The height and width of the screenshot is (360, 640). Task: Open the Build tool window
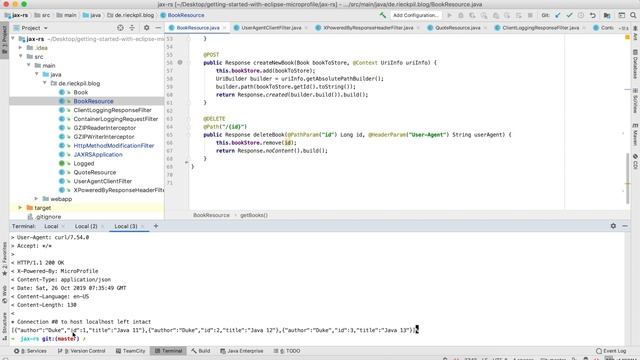tap(200, 351)
